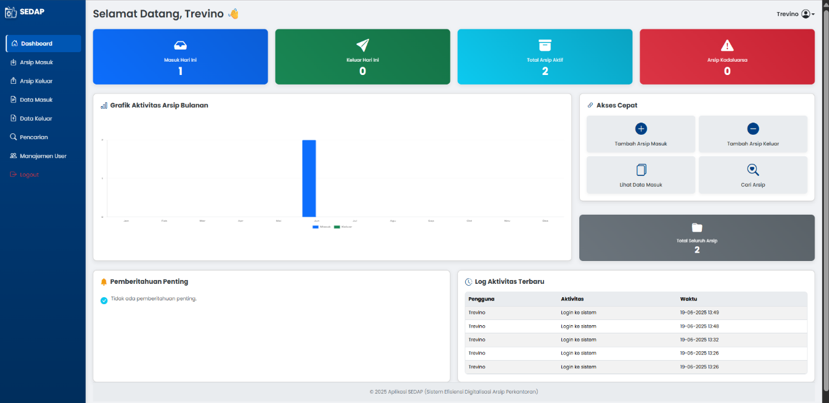Image resolution: width=829 pixels, height=403 pixels.
Task: Click the documents icon in Lihat Data Masuk
Action: pos(641,170)
